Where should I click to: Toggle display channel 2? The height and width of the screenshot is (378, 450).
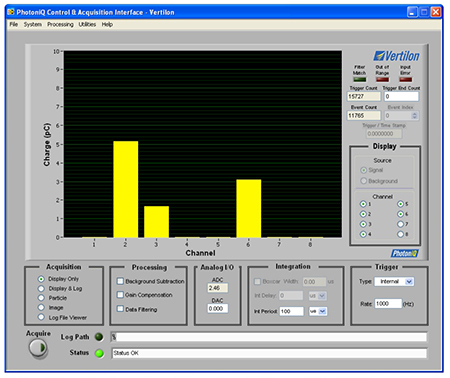tap(363, 214)
